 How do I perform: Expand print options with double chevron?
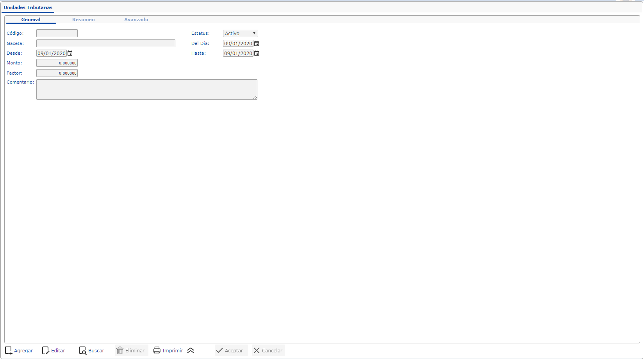[x=191, y=351]
